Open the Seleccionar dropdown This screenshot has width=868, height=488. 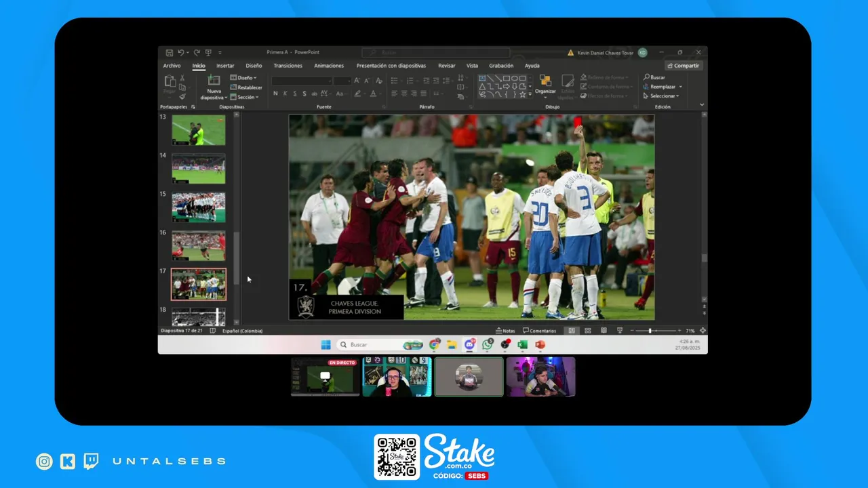click(662, 96)
